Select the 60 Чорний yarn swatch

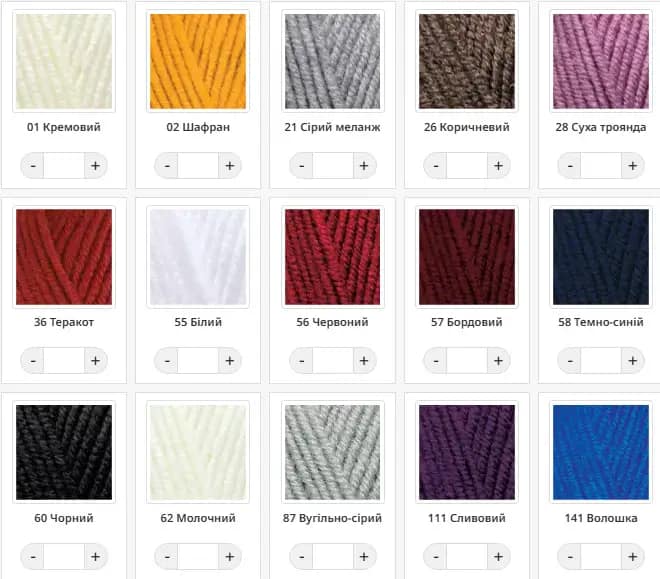point(64,452)
